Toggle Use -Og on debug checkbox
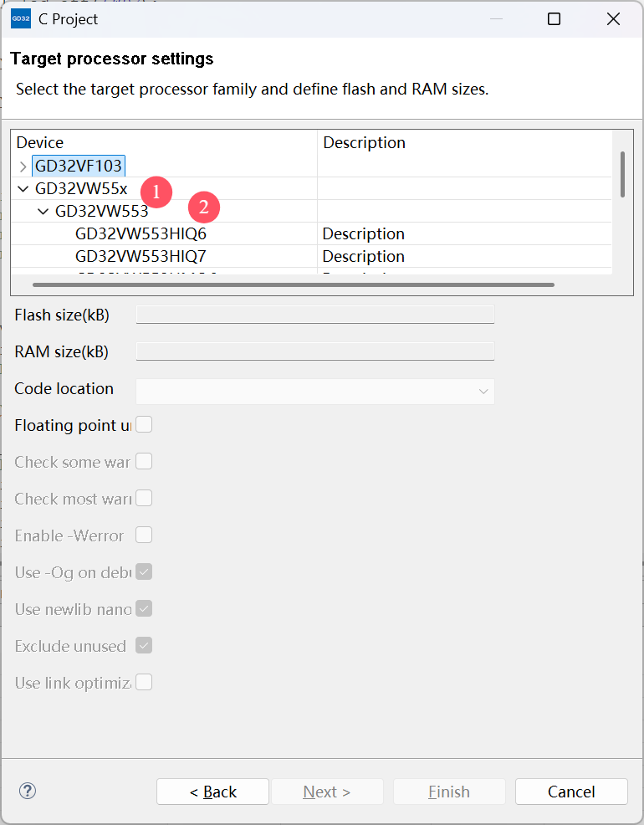644x825 pixels. click(x=144, y=571)
